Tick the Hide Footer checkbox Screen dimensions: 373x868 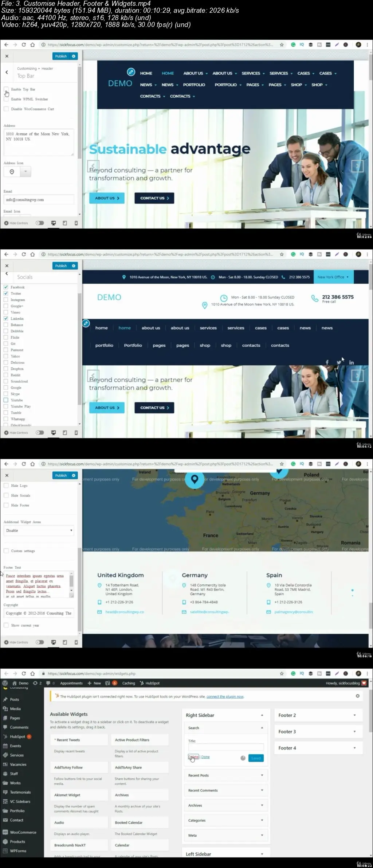(x=6, y=505)
